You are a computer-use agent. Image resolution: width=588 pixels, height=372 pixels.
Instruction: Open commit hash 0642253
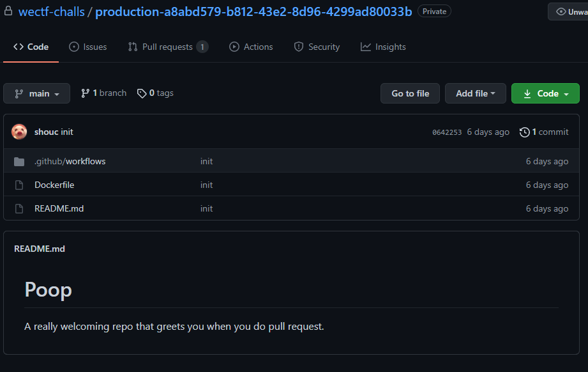pyautogui.click(x=447, y=132)
